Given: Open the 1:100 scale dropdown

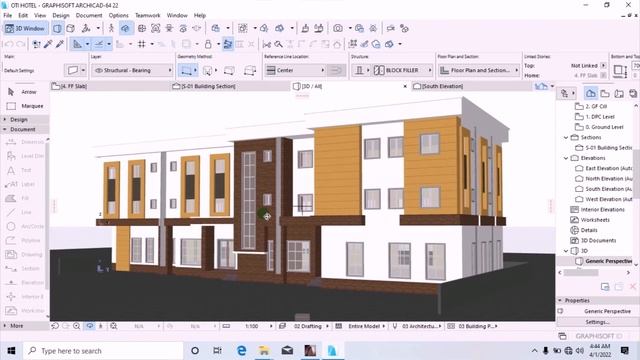Looking at the screenshot, I should [x=253, y=326].
